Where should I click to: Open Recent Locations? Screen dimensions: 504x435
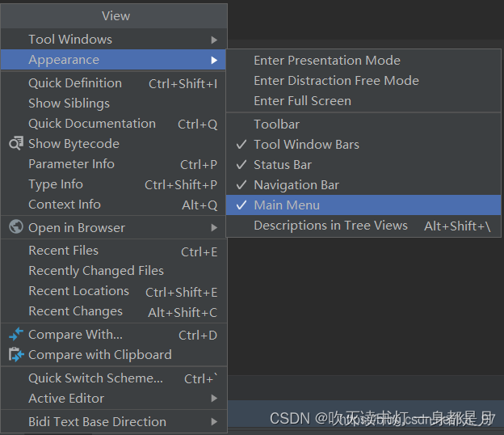114,292
